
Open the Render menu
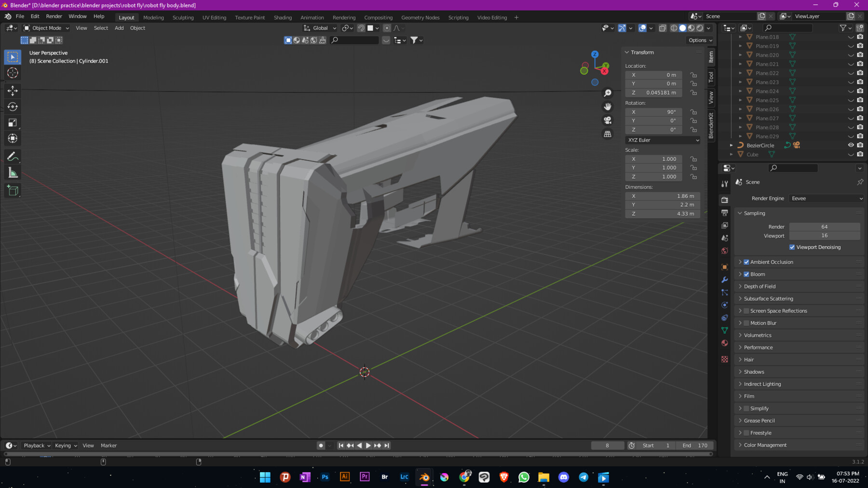coord(54,16)
